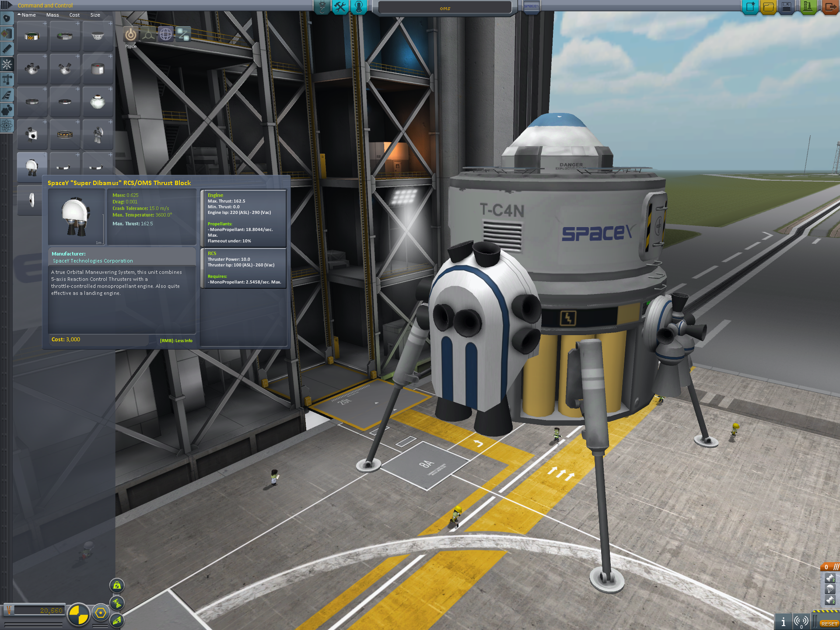The height and width of the screenshot is (630, 840).
Task: Add gray cylinder part to custom category
Action: 110,56
